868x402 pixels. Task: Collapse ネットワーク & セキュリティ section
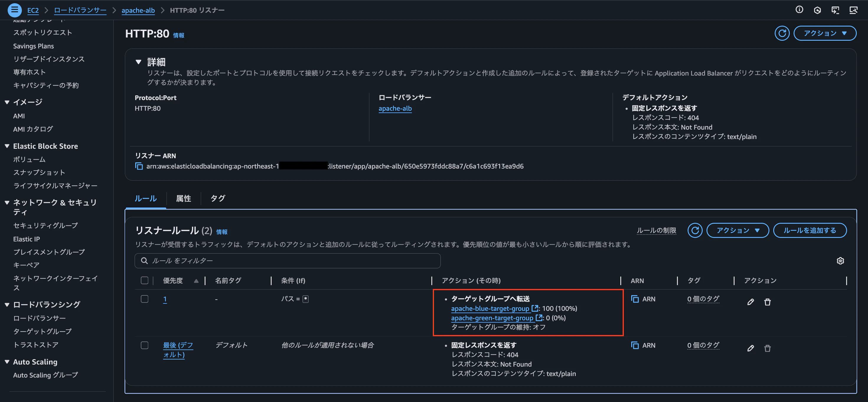point(7,202)
